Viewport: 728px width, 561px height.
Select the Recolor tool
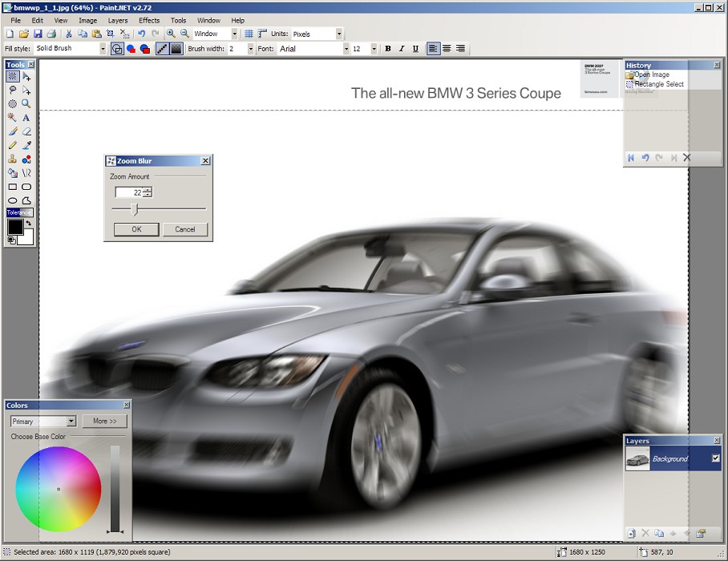26,159
